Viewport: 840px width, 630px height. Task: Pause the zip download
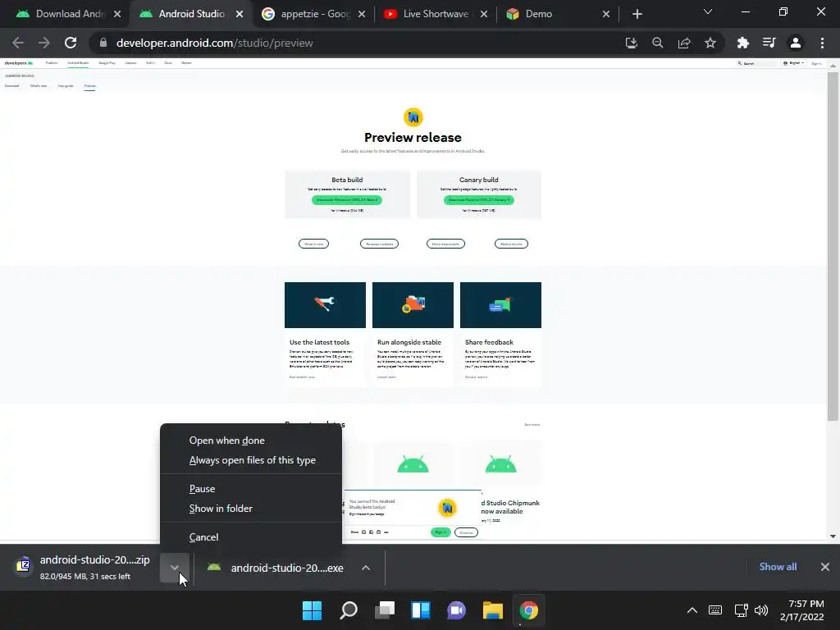coord(251,489)
